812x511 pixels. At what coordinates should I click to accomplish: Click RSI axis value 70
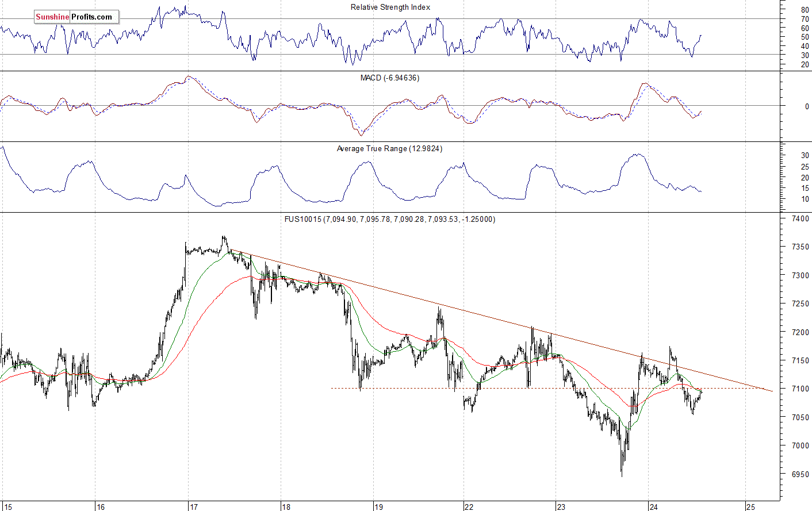click(805, 20)
